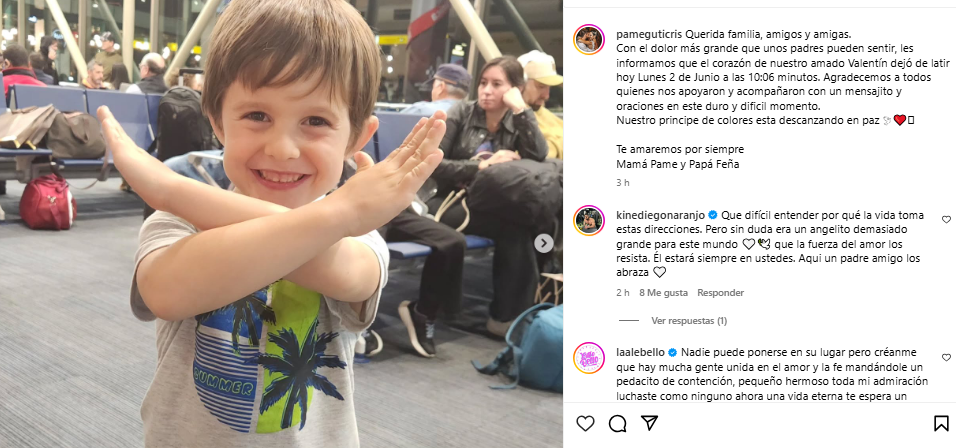Open laalebello profile avatar

589,358
